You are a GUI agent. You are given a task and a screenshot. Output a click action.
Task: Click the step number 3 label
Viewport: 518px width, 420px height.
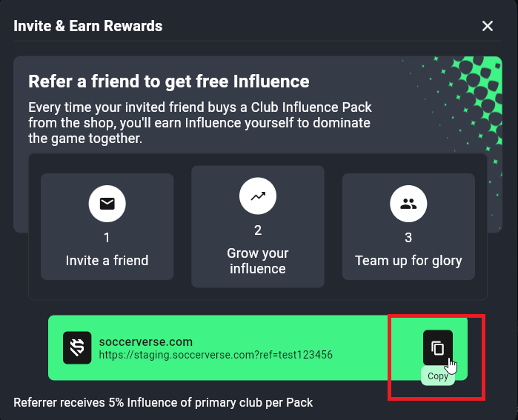click(x=408, y=238)
